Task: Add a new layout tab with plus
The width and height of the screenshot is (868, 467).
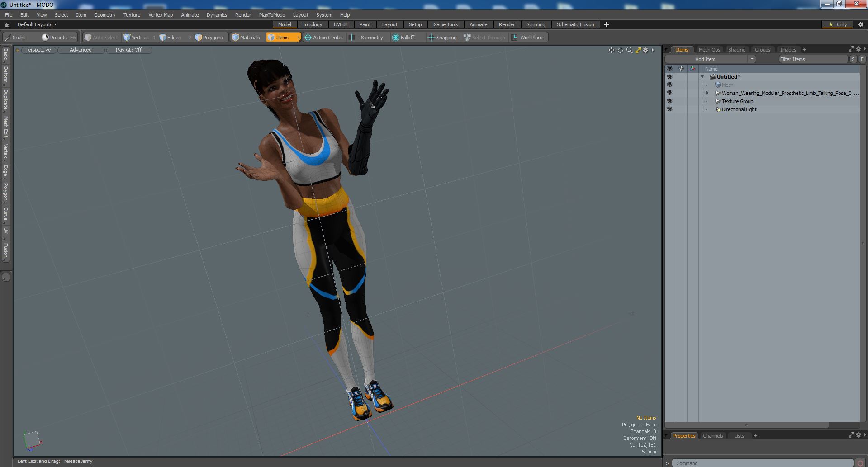Action: [x=607, y=24]
